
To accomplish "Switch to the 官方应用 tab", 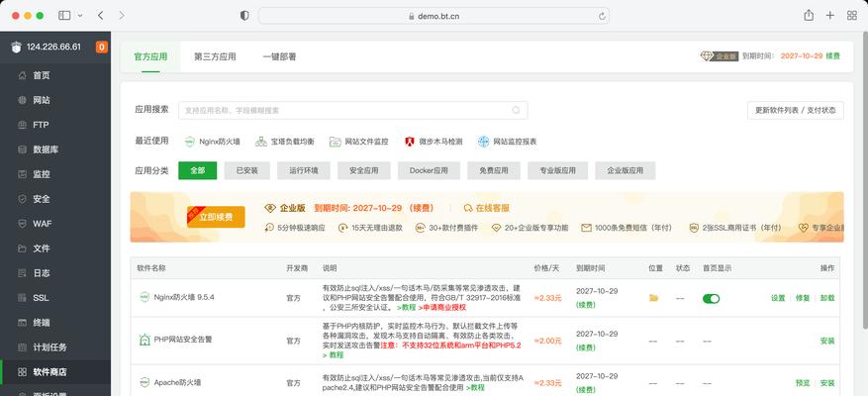I will (x=150, y=56).
